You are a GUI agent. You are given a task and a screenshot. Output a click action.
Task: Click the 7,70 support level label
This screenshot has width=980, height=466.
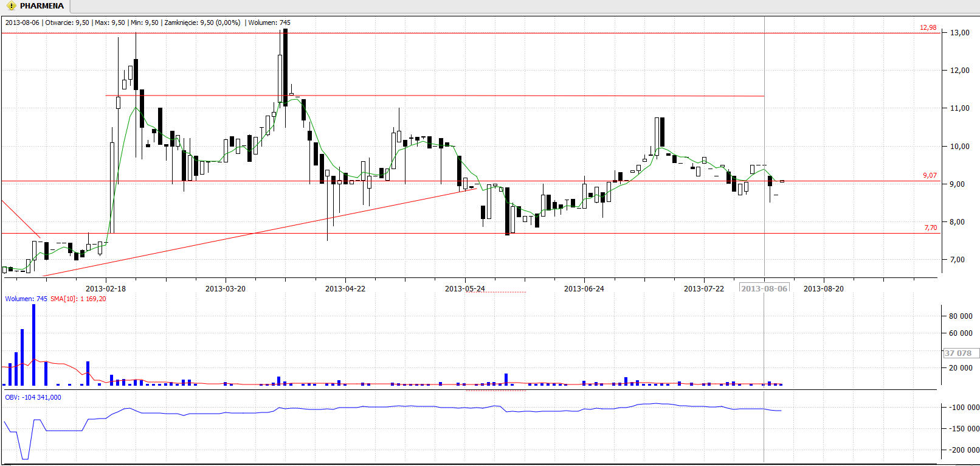point(930,228)
